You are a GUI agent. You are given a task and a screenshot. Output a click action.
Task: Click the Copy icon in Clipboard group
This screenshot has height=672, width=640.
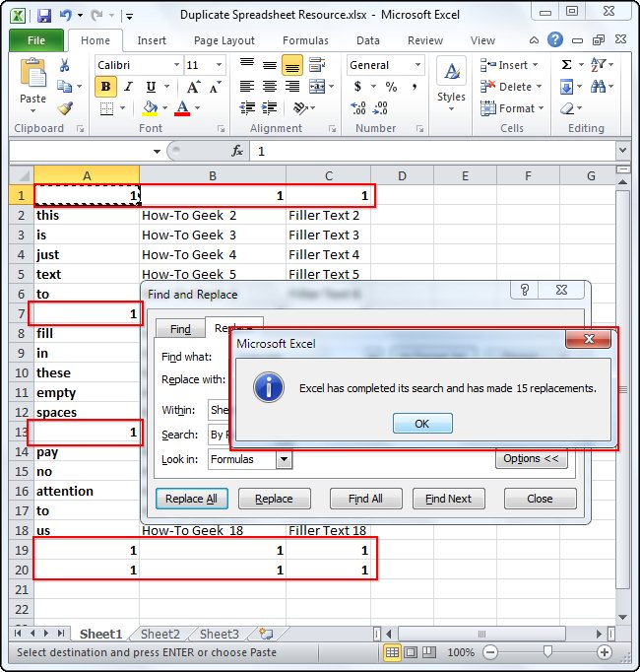coord(64,86)
